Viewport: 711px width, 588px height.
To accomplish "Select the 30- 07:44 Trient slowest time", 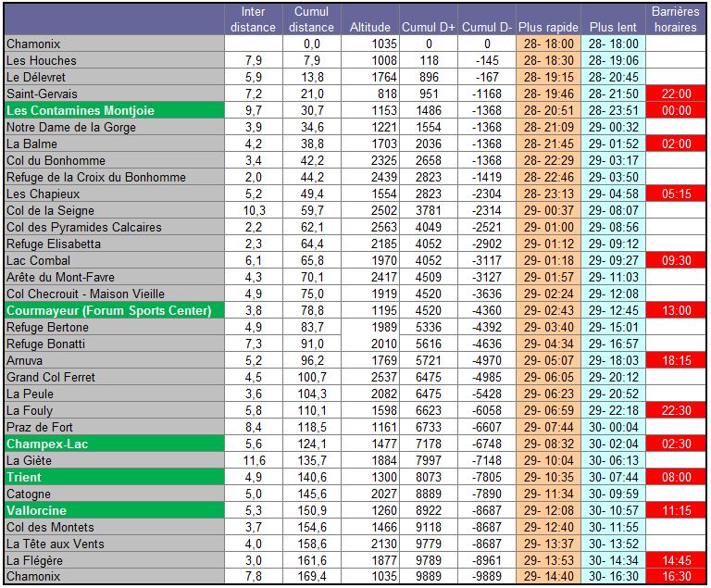I will tap(614, 478).
